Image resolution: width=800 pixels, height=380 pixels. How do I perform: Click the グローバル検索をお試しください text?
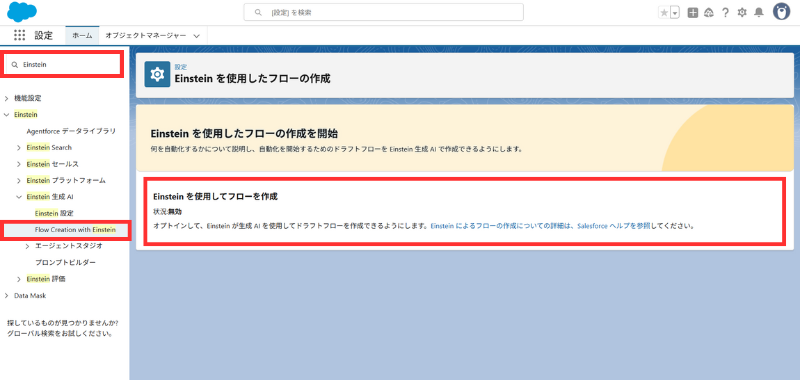pos(60,334)
